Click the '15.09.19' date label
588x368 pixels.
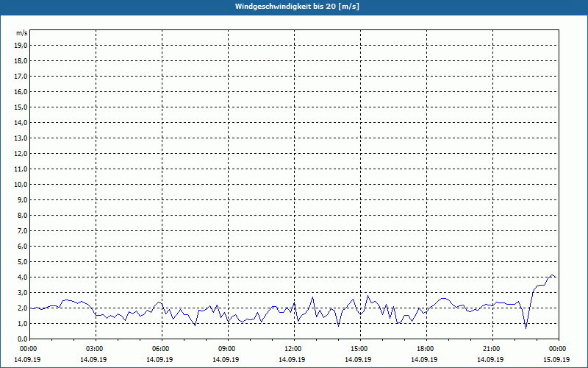click(x=556, y=359)
